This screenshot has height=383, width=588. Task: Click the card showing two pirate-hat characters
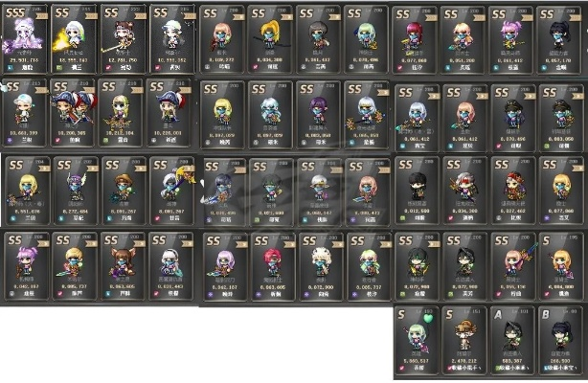[73, 112]
